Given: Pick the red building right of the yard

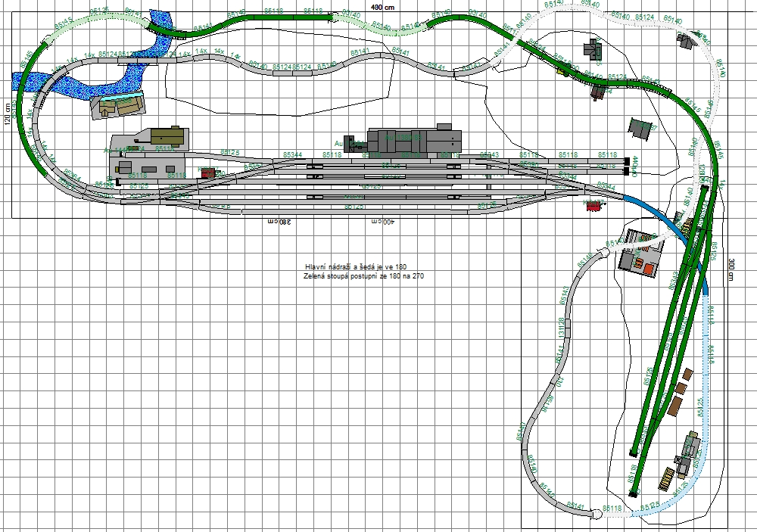Looking at the screenshot, I should pyautogui.click(x=595, y=205).
